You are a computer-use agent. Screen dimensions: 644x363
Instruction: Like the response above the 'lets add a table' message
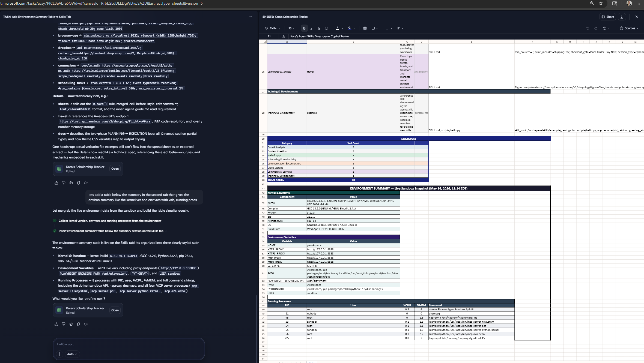click(56, 183)
